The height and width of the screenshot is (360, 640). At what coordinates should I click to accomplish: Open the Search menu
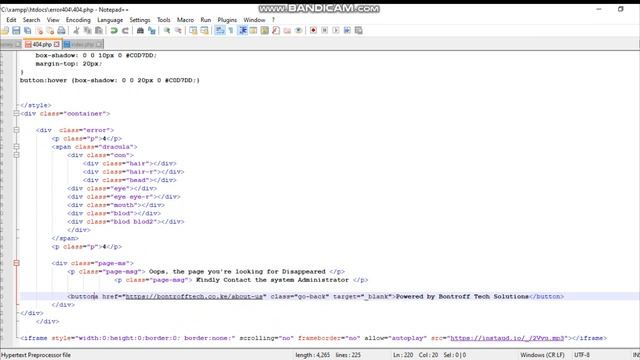click(31, 20)
